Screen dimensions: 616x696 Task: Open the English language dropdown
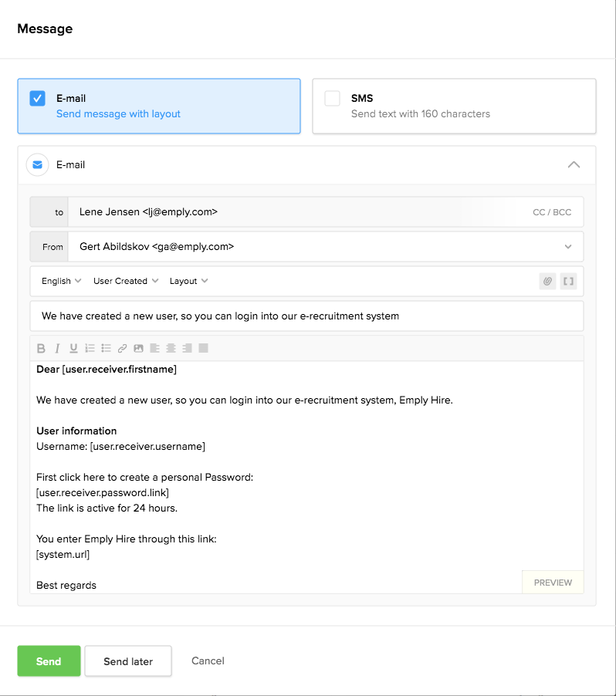coord(61,281)
